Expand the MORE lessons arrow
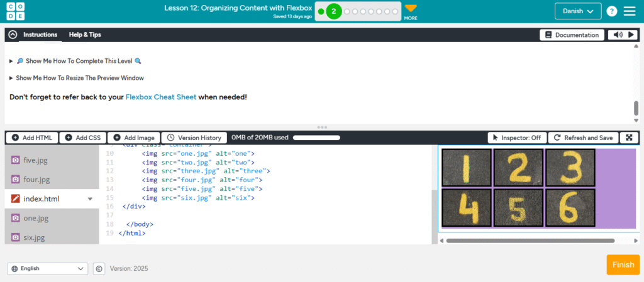The height and width of the screenshot is (282, 644). click(411, 9)
